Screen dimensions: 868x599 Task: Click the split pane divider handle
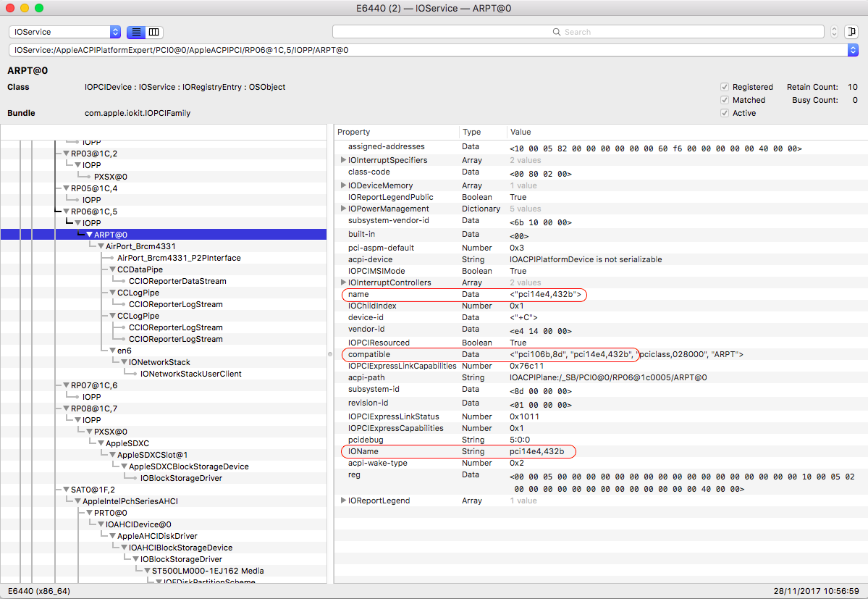point(330,353)
